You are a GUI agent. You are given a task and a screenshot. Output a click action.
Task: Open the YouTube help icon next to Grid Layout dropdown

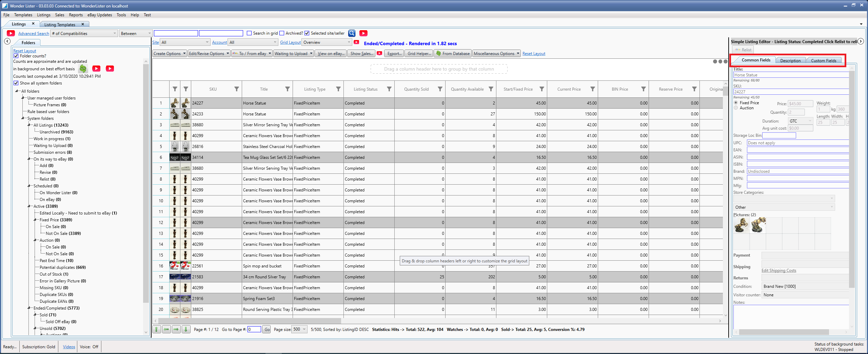point(356,42)
